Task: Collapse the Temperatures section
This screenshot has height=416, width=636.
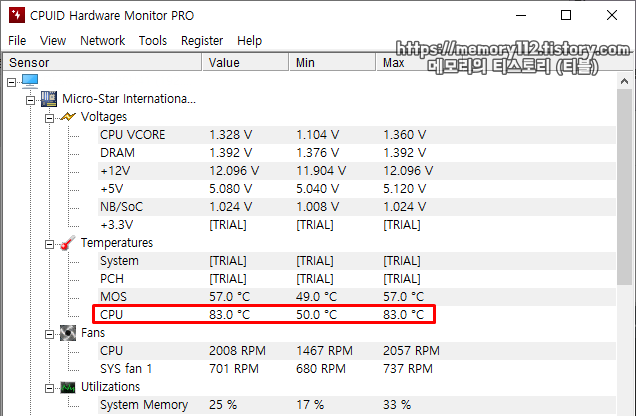Action: point(49,244)
